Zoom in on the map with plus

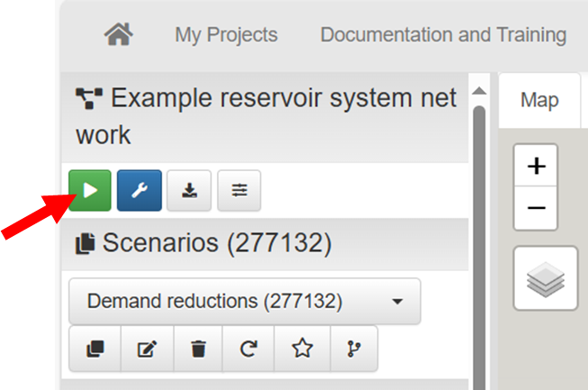pyautogui.click(x=536, y=167)
